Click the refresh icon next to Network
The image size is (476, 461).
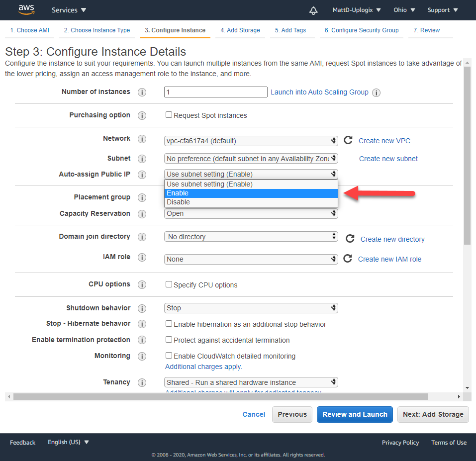tap(348, 140)
